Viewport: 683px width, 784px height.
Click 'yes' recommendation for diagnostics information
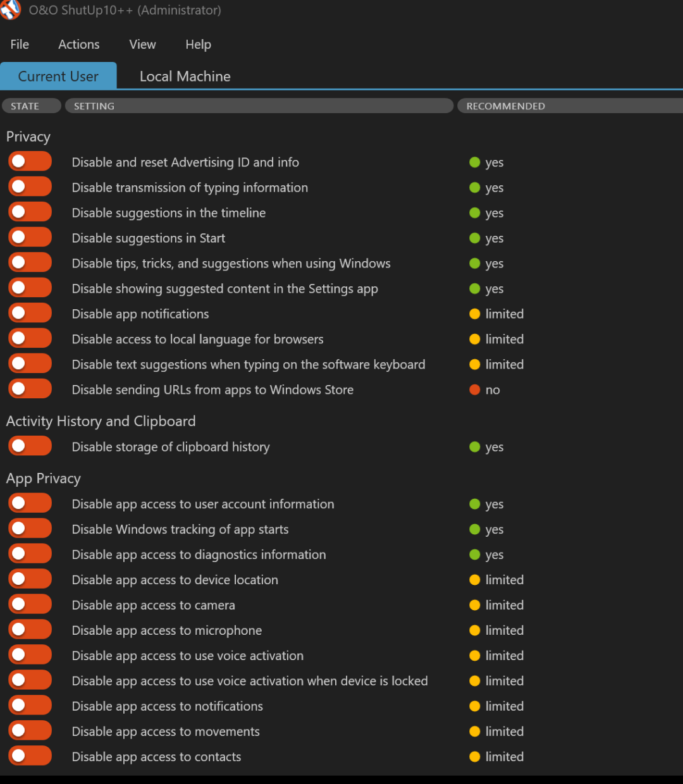(x=495, y=555)
